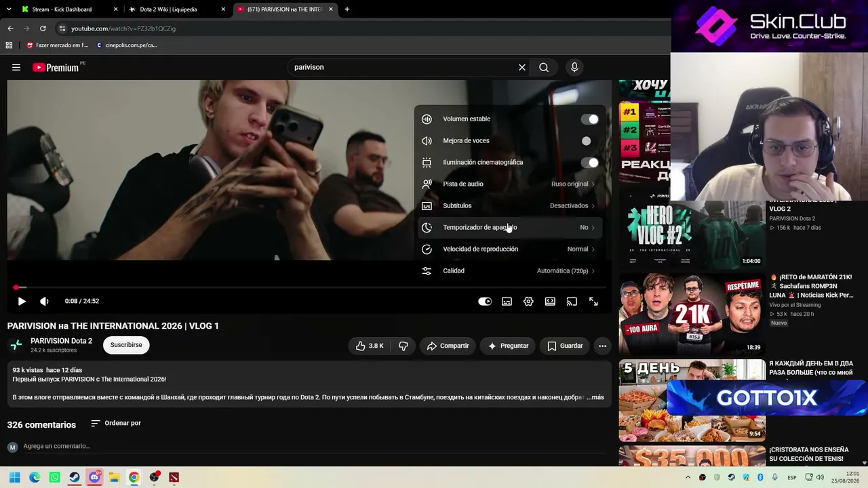The width and height of the screenshot is (868, 488).
Task: Cast the video with the cast icon
Action: (x=572, y=302)
